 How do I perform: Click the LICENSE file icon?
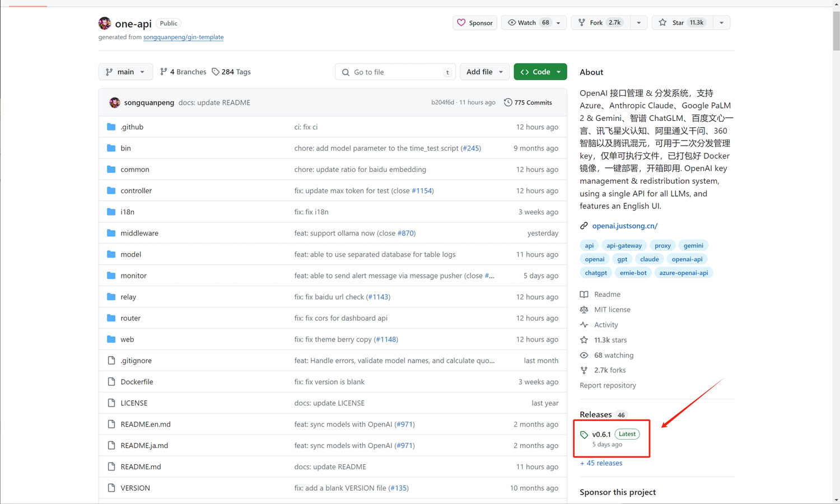click(x=111, y=403)
